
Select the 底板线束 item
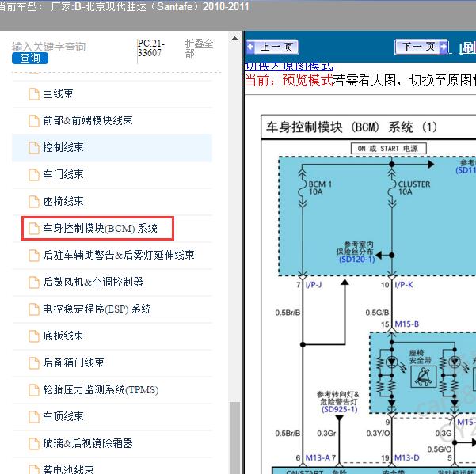112,336
